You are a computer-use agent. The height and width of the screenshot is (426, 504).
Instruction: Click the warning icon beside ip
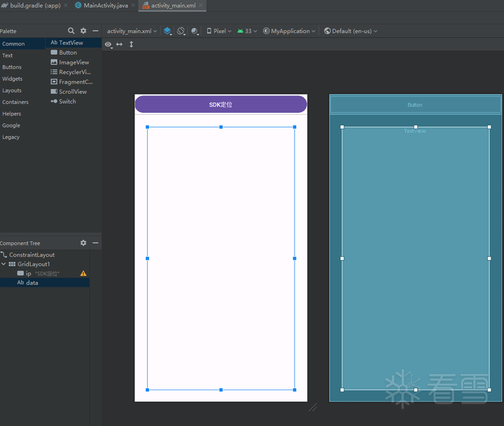[x=83, y=273]
